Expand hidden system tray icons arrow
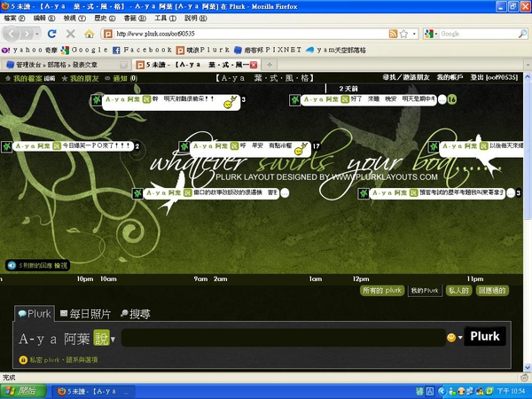 pos(441,392)
